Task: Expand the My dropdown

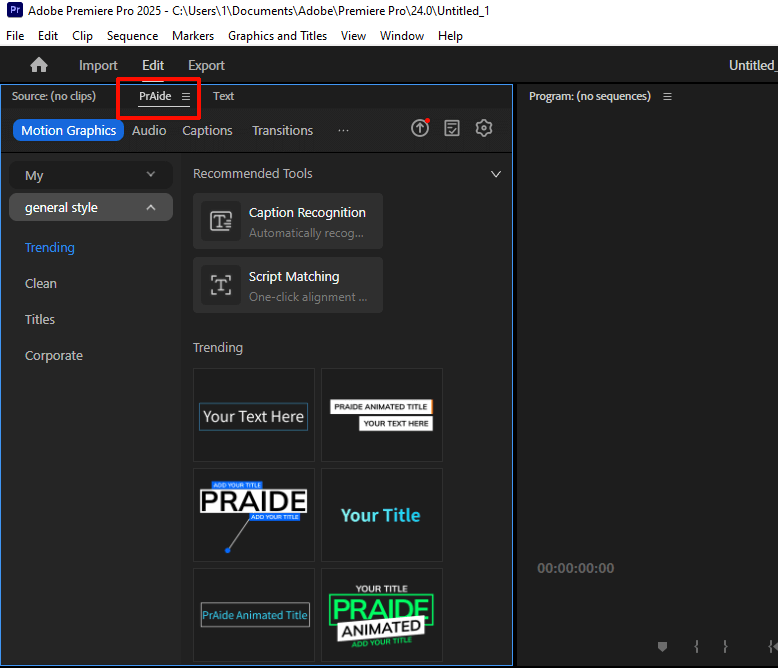Action: [91, 175]
